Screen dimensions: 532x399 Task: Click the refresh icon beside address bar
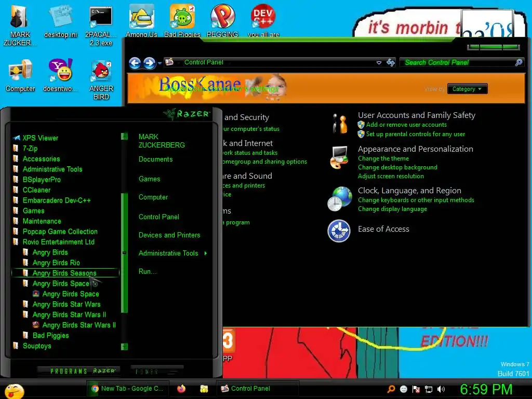click(x=391, y=62)
